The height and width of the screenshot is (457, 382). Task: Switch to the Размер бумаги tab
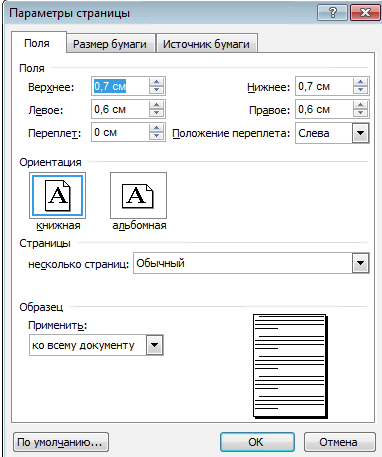pos(110,44)
